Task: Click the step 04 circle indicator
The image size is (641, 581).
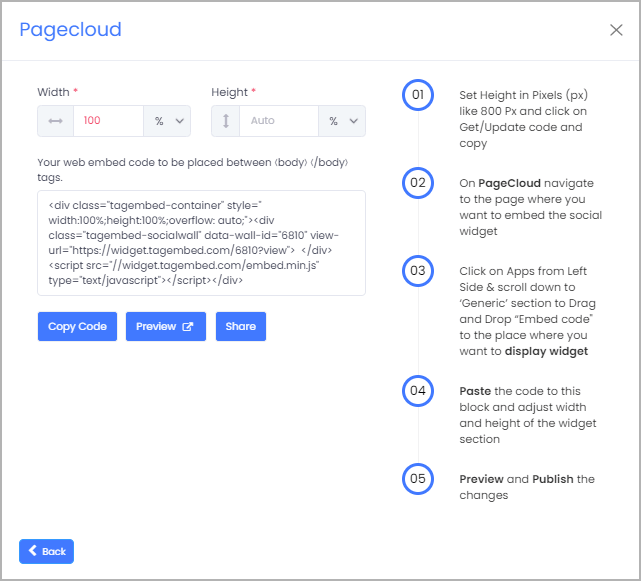Action: click(418, 391)
